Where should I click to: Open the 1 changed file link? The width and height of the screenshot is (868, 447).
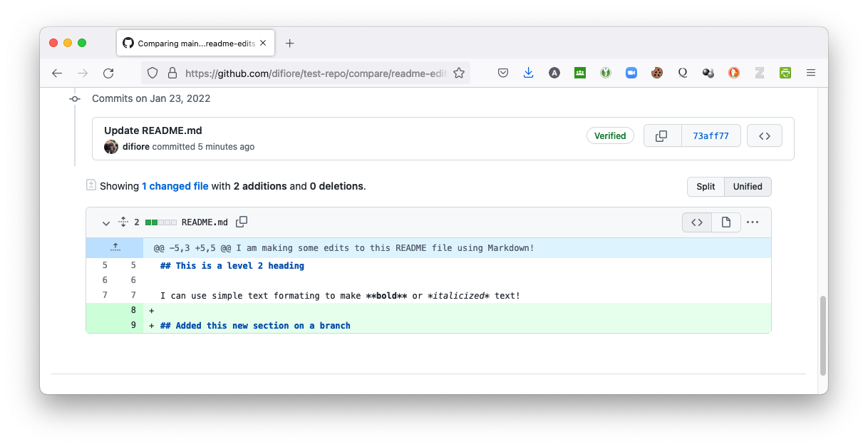coord(175,186)
